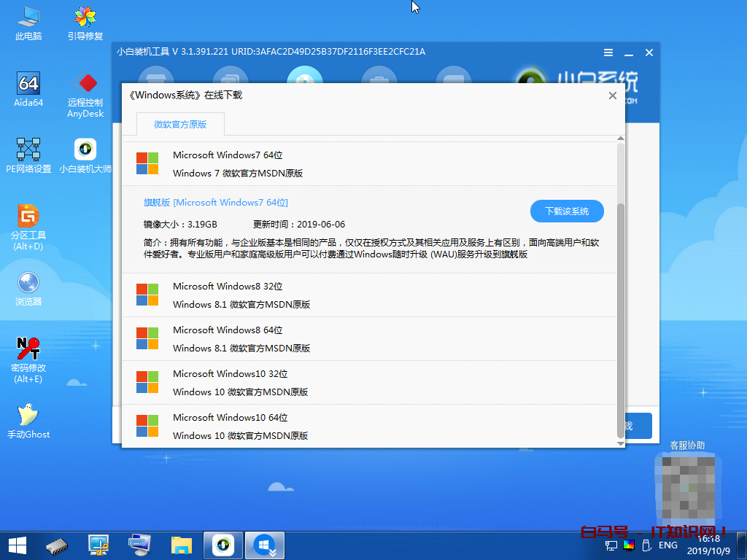Launch the 引导修复 boot repair tool
The height and width of the screenshot is (560, 747).
point(85,20)
